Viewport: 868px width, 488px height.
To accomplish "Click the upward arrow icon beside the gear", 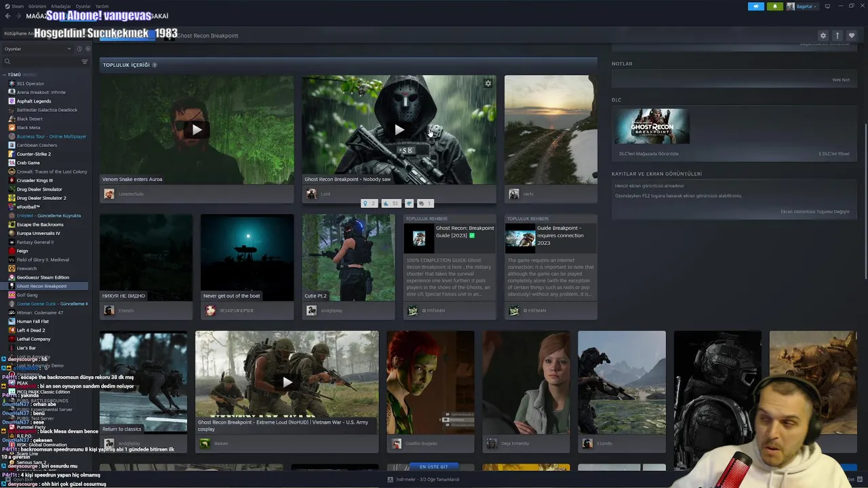I will click(837, 35).
